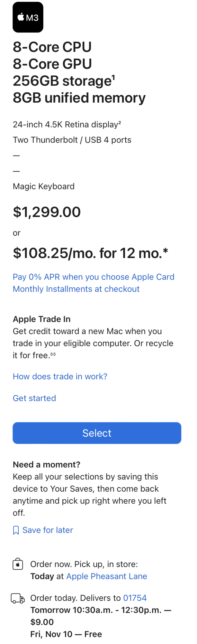Change delivery zip code 01754
The image size is (197, 644).
click(x=135, y=598)
